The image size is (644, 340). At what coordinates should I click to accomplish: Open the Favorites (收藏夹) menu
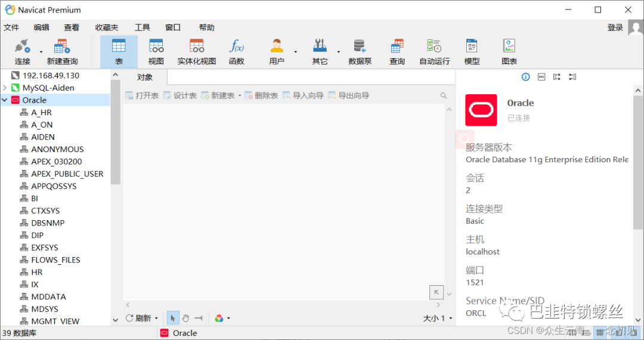pos(107,27)
